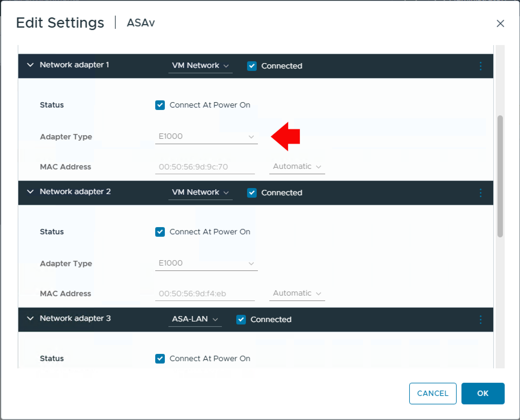Toggle Connect At Power On for adapter 2

pyautogui.click(x=160, y=232)
